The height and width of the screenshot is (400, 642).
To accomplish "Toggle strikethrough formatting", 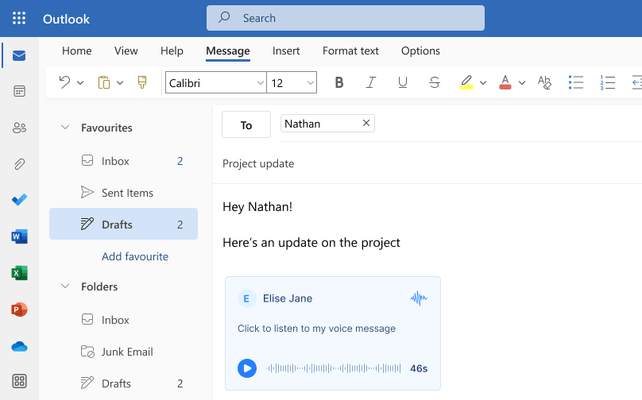I will coord(434,82).
